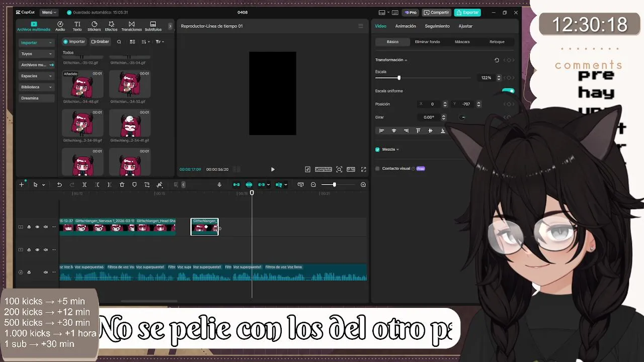Adjust the timeline zoom slider

coord(334,185)
